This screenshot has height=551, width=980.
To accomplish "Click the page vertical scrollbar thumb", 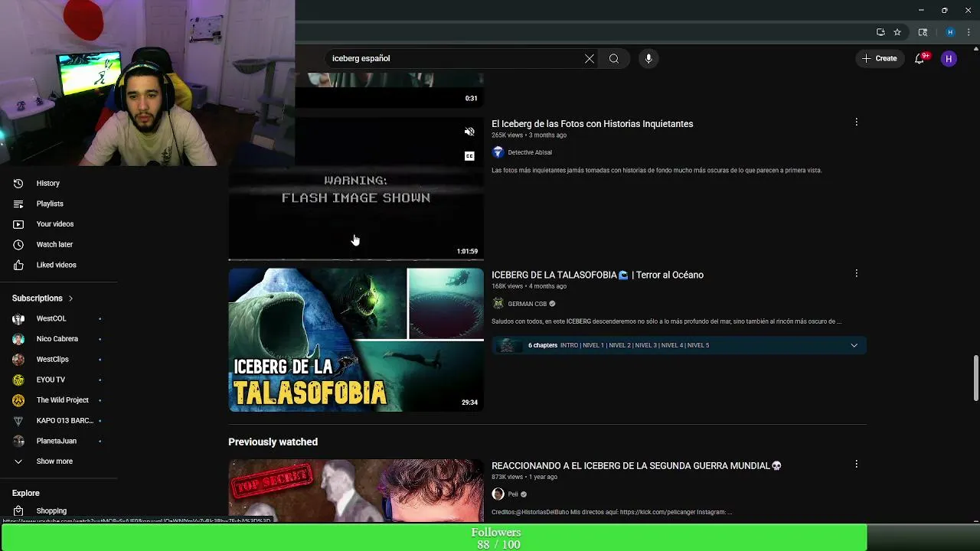I will (975, 378).
